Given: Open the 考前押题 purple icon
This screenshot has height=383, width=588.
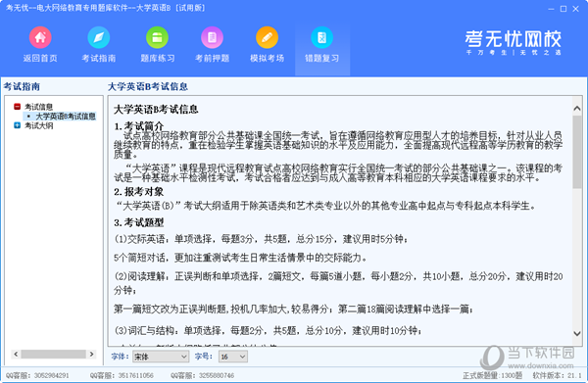Looking at the screenshot, I should coord(213,37).
